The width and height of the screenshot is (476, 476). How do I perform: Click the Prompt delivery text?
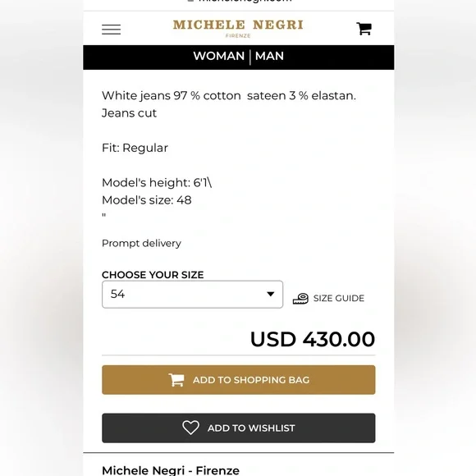click(x=141, y=243)
